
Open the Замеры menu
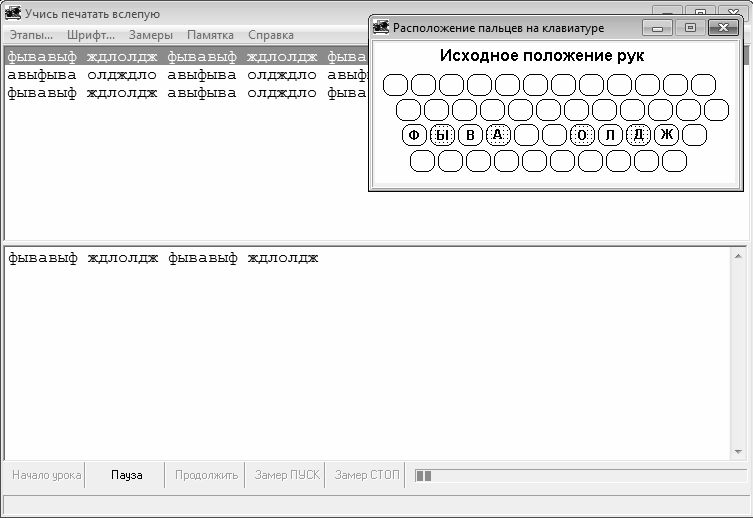tap(151, 35)
